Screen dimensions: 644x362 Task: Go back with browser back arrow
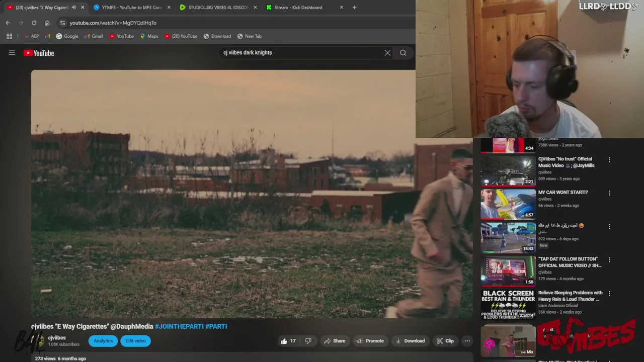point(8,23)
